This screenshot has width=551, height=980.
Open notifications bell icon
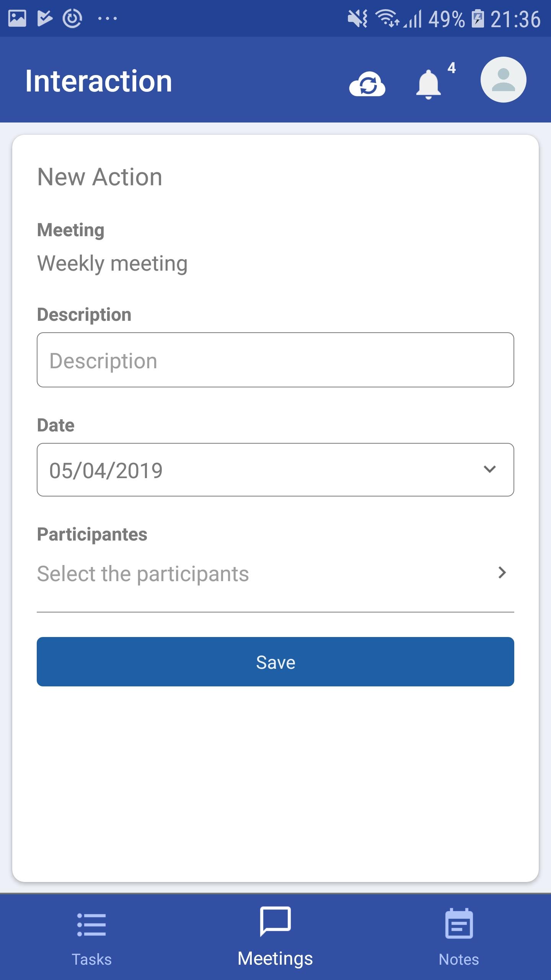coord(428,84)
